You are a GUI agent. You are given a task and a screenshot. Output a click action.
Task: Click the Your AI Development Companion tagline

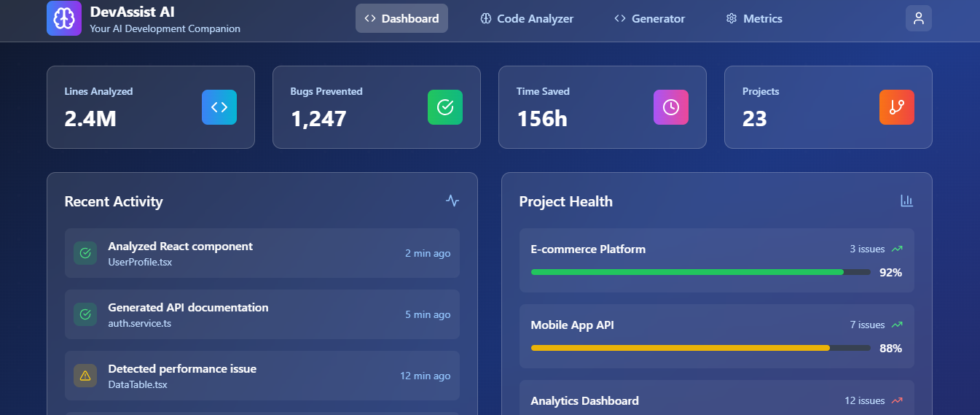tap(165, 29)
